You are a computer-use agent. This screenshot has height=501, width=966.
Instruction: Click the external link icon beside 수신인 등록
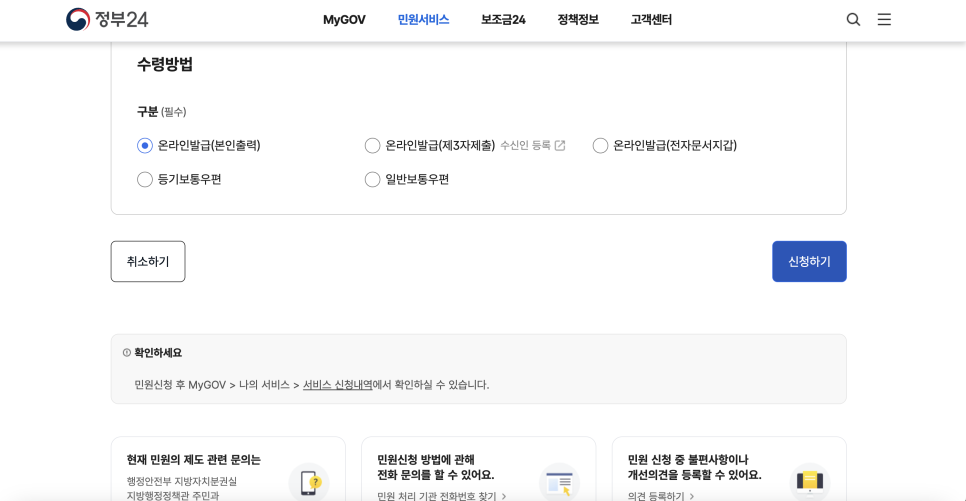pyautogui.click(x=560, y=145)
